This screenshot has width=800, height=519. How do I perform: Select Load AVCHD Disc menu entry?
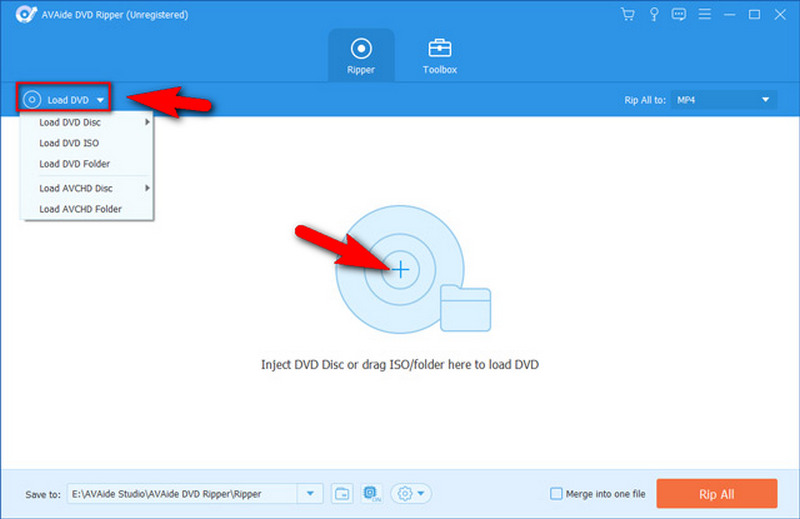click(x=86, y=188)
